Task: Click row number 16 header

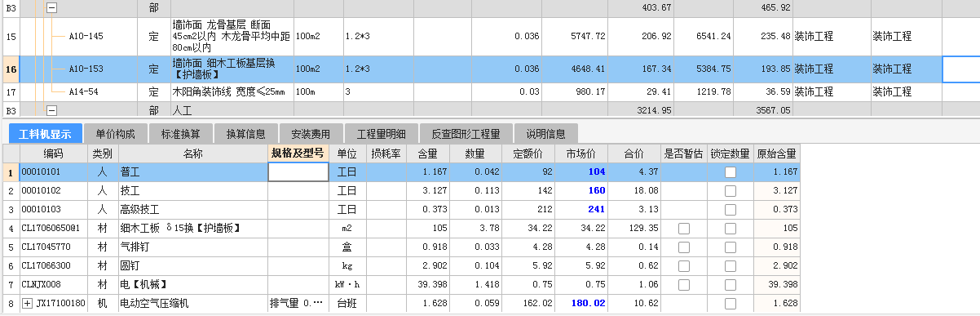Action: coord(11,69)
